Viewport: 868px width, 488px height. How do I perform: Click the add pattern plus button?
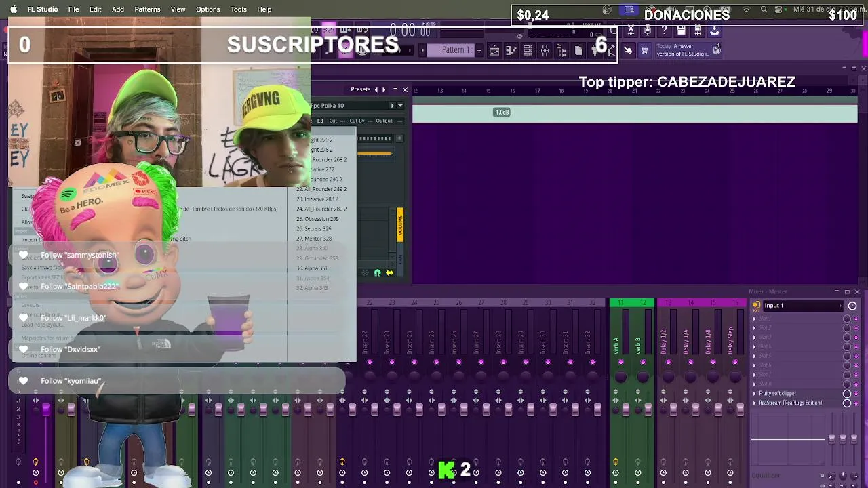coord(479,50)
